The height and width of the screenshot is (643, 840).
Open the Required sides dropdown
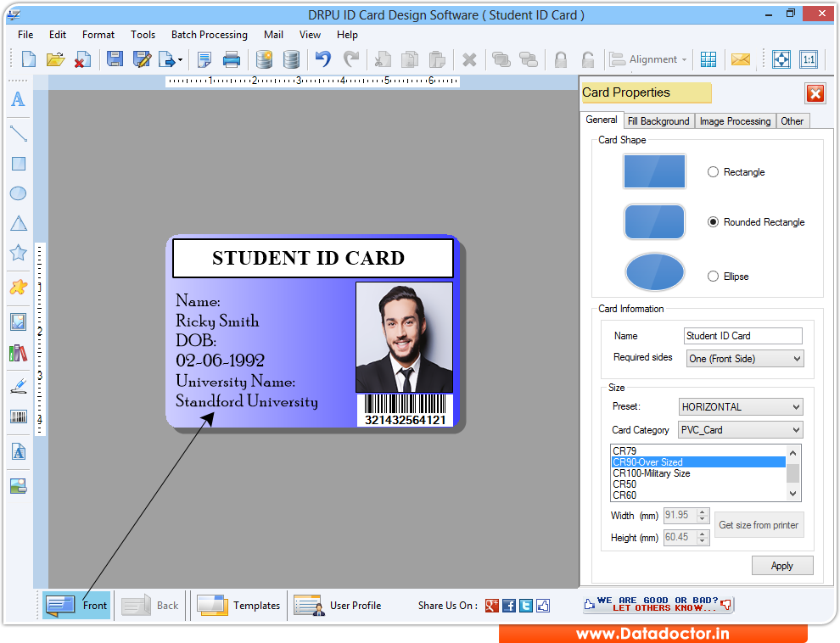[745, 359]
